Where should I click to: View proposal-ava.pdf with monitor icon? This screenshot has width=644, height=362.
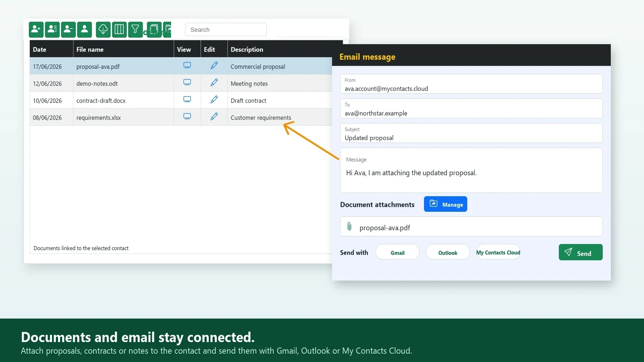click(x=187, y=65)
